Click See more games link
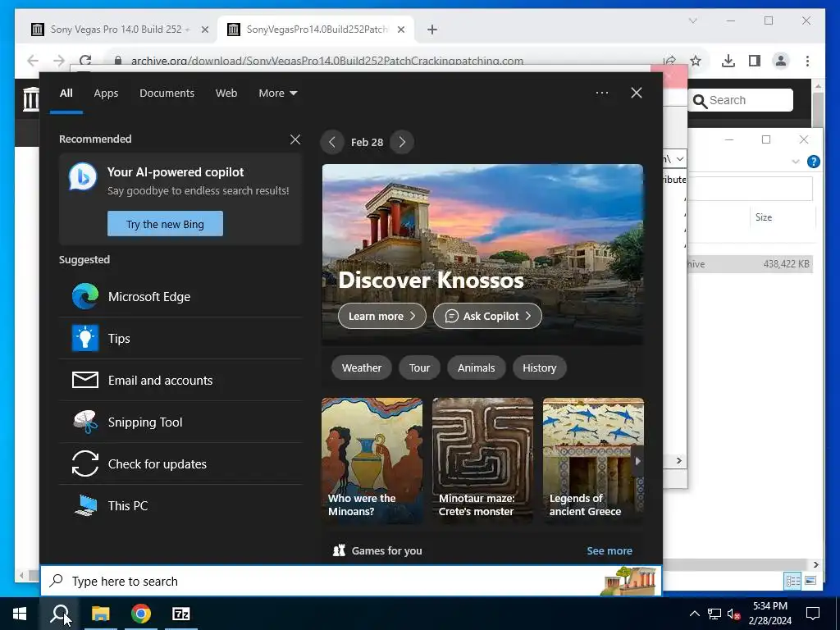The height and width of the screenshot is (630, 840). [609, 550]
